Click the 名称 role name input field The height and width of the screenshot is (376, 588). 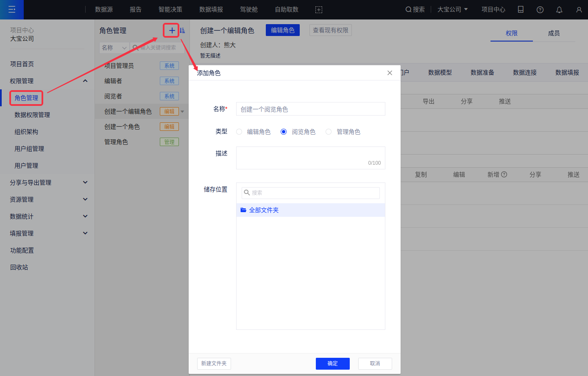[x=310, y=109]
